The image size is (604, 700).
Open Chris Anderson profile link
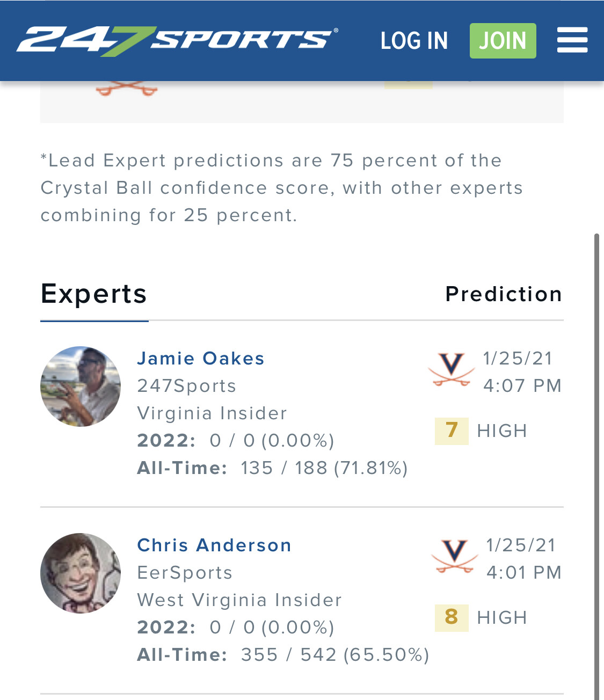click(214, 545)
